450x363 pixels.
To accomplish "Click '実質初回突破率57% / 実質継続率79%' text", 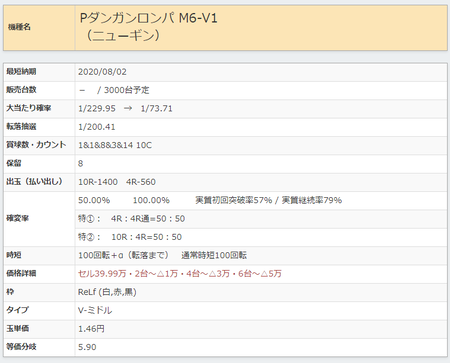I will coord(269,200).
